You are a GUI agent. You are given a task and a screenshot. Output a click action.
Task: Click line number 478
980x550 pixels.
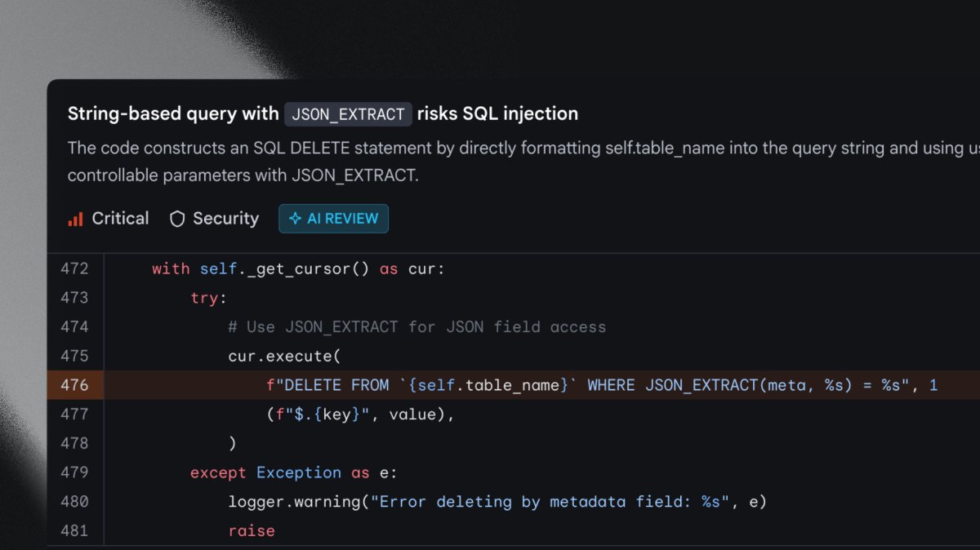[74, 443]
